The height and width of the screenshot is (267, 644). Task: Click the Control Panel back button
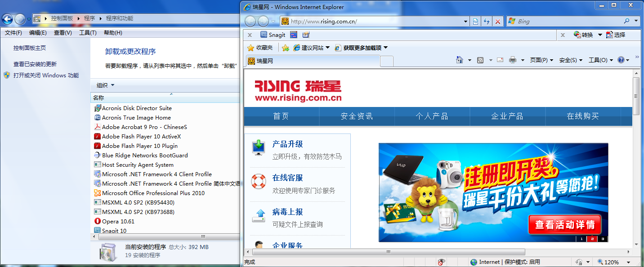coord(7,19)
